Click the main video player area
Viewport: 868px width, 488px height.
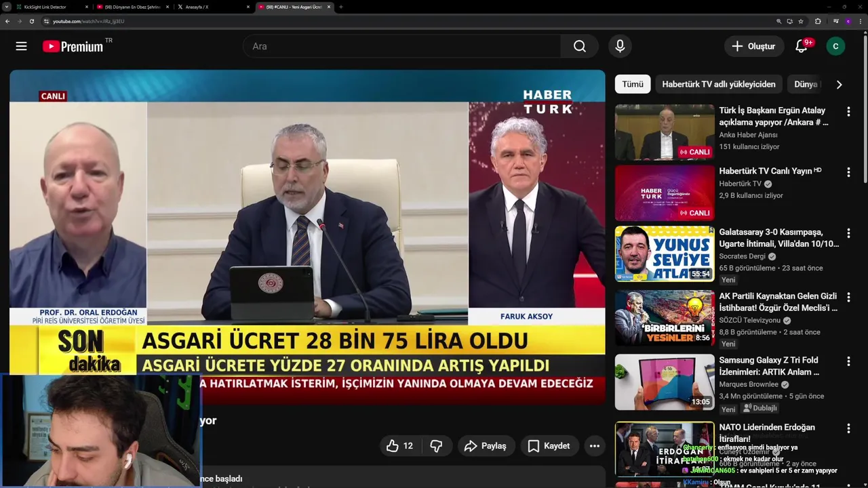tap(307, 237)
